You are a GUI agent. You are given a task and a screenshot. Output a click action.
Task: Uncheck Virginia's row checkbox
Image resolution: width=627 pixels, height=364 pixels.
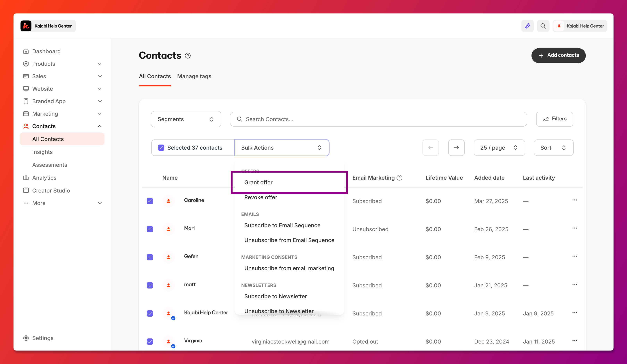pyautogui.click(x=150, y=341)
